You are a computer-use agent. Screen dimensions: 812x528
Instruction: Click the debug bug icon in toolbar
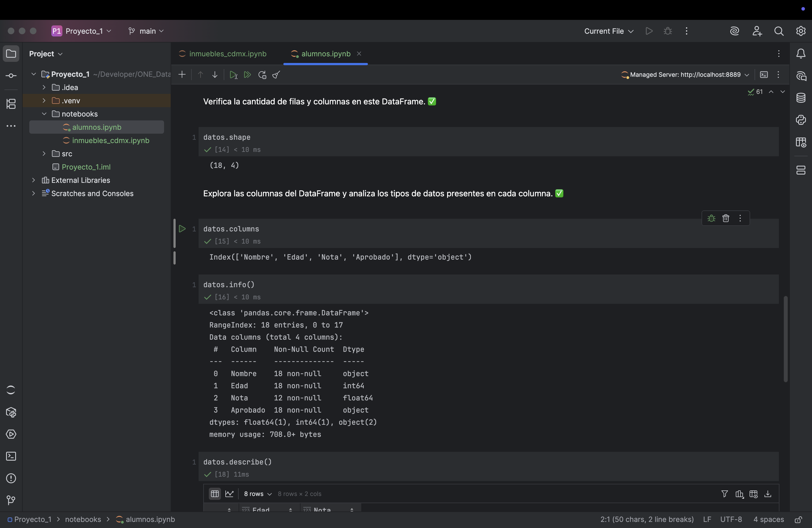point(668,31)
